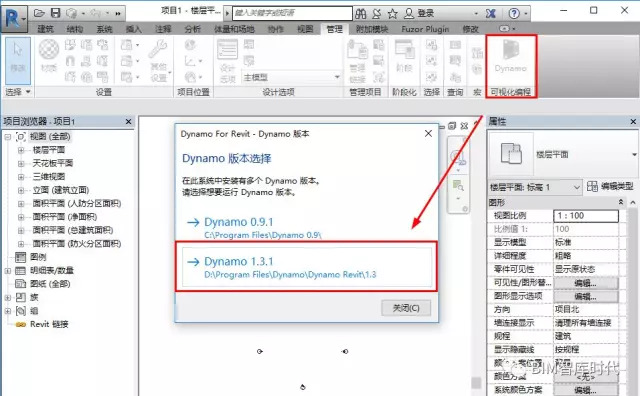This screenshot has width=640, height=396.
Task: Open the Materials tool in ribbon
Action: (x=49, y=56)
